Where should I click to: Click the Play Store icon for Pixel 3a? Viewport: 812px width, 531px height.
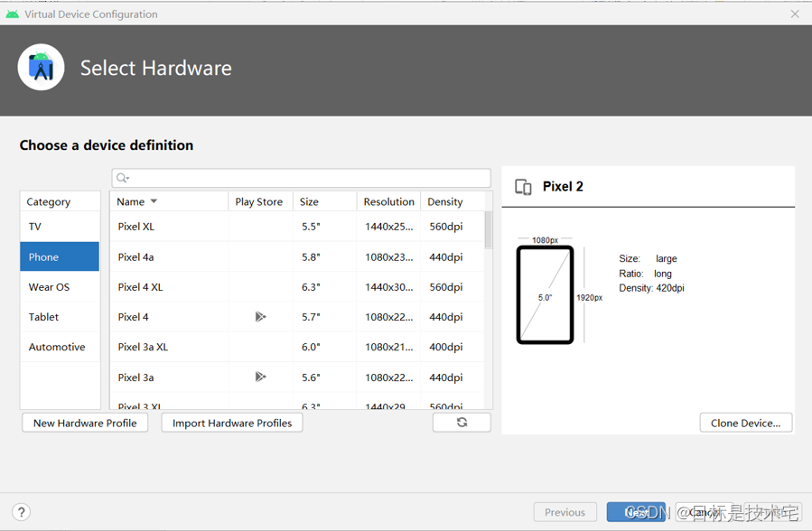click(260, 377)
